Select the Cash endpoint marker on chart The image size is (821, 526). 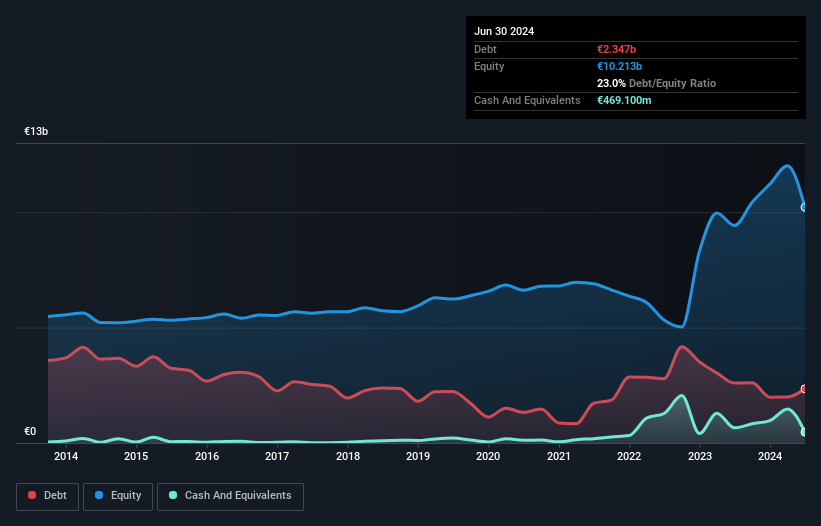804,432
